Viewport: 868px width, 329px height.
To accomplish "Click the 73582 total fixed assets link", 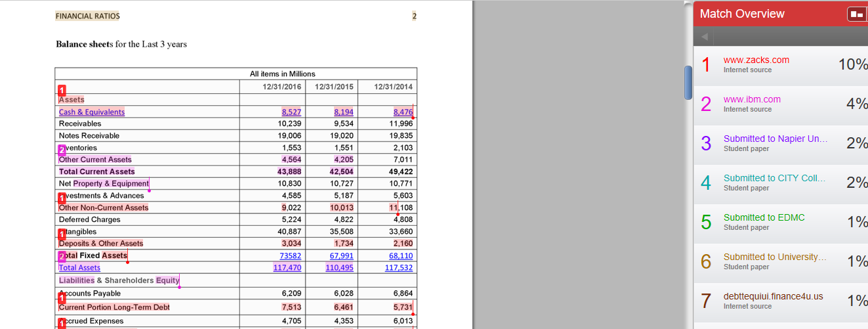I will point(291,255).
